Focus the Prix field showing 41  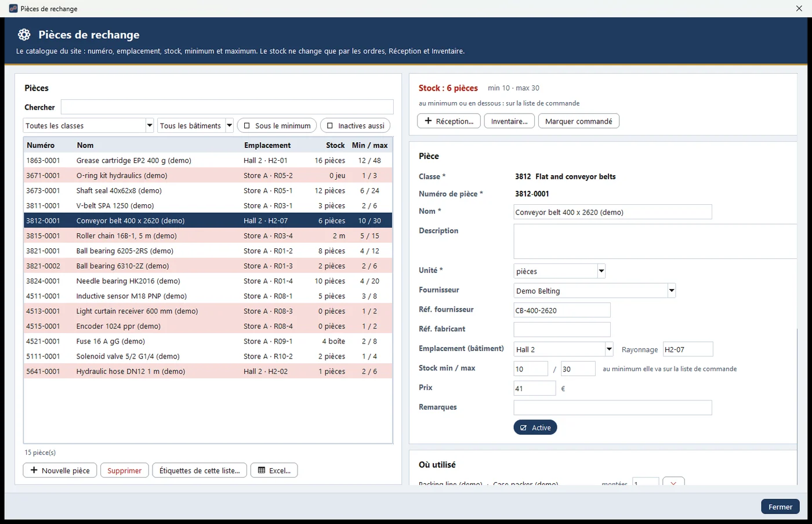click(535, 388)
